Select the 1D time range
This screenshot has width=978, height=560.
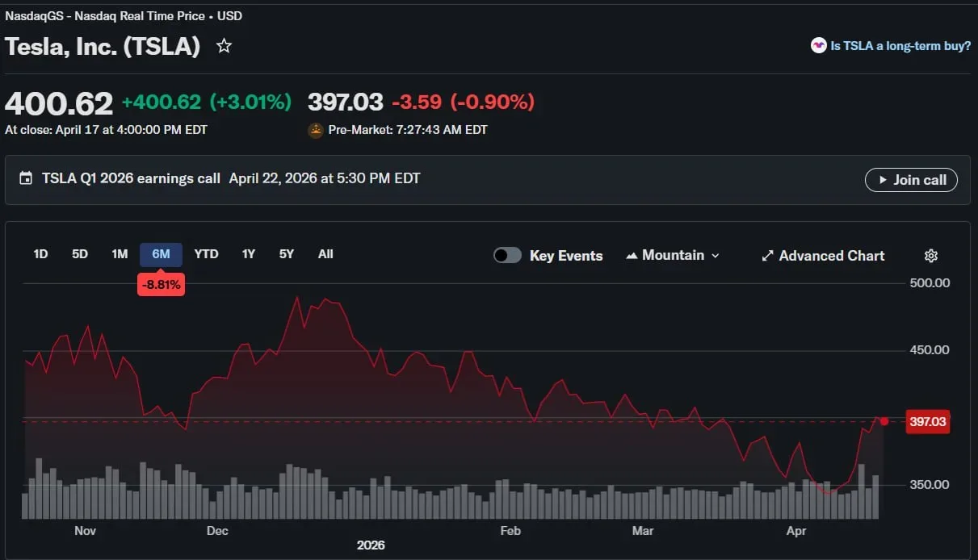click(40, 254)
